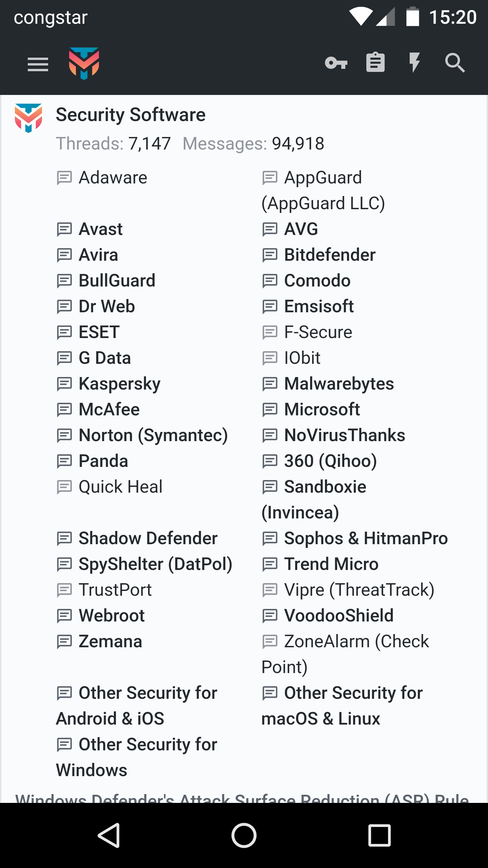The image size is (488, 868).
Task: Open the hamburger navigation menu
Action: tap(38, 64)
